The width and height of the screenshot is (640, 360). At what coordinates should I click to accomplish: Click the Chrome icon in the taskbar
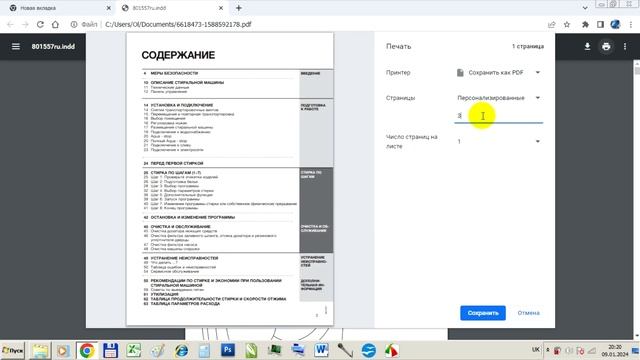(87, 350)
